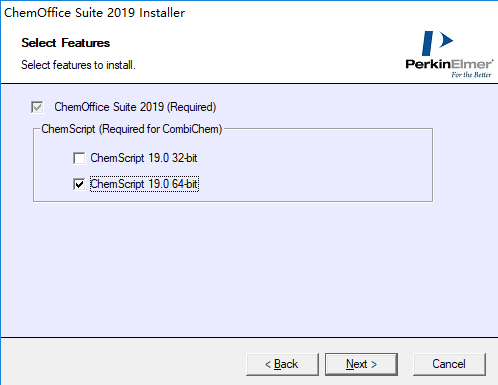Uncheck the ChemScript 19.0 64-bit checkbox
The width and height of the screenshot is (498, 385).
[x=79, y=184]
